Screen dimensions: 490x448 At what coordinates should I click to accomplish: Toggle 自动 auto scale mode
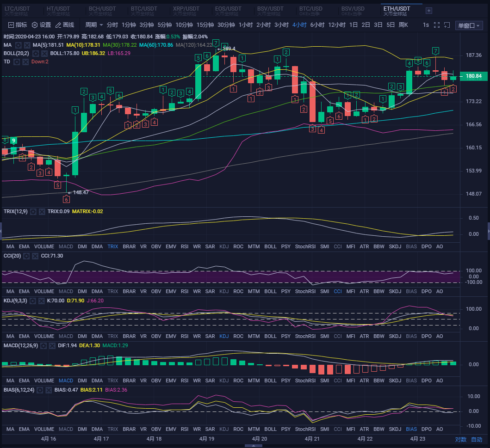477,439
